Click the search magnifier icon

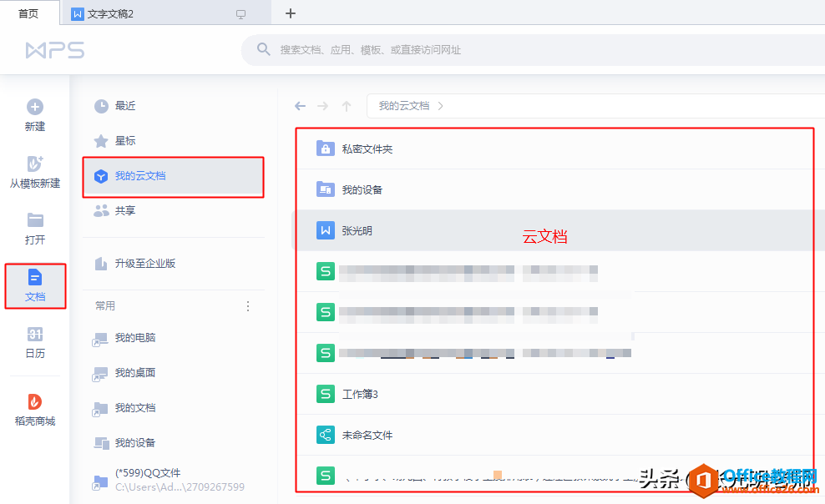[x=264, y=49]
